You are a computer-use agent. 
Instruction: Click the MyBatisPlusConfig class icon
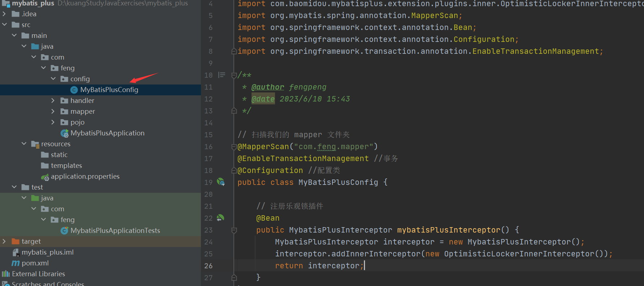point(74,90)
